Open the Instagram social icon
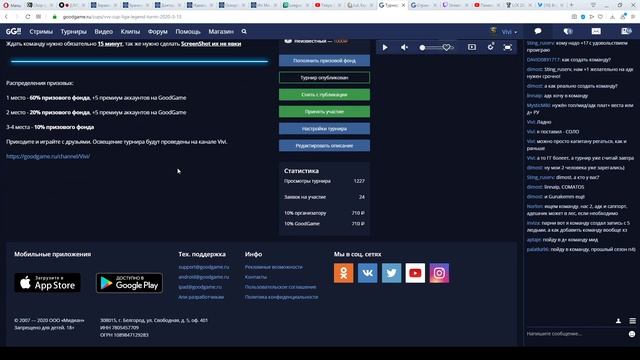Screen dimensions: 640x360 [439, 273]
